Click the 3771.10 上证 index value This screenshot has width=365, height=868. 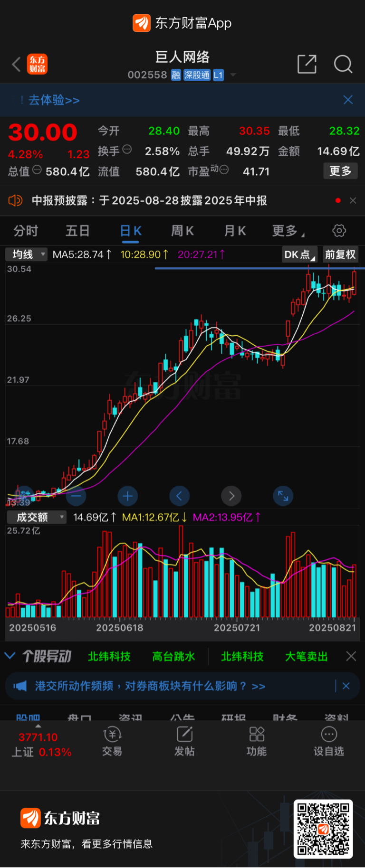point(38,737)
